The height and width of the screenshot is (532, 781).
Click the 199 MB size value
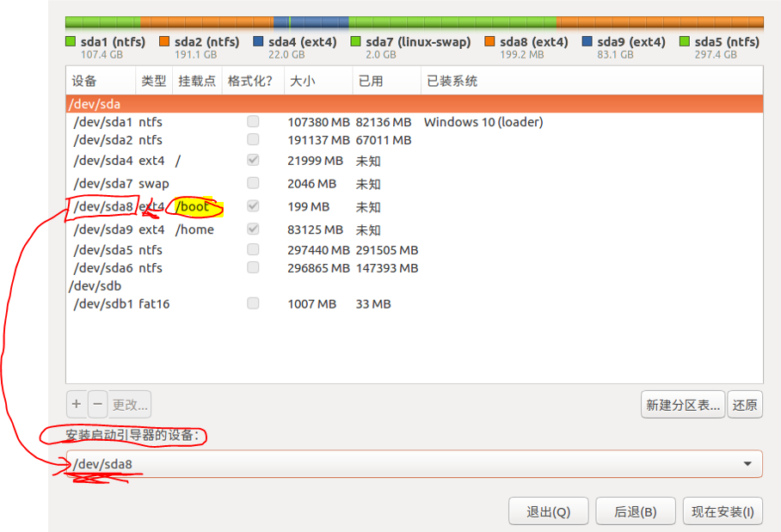tap(308, 206)
